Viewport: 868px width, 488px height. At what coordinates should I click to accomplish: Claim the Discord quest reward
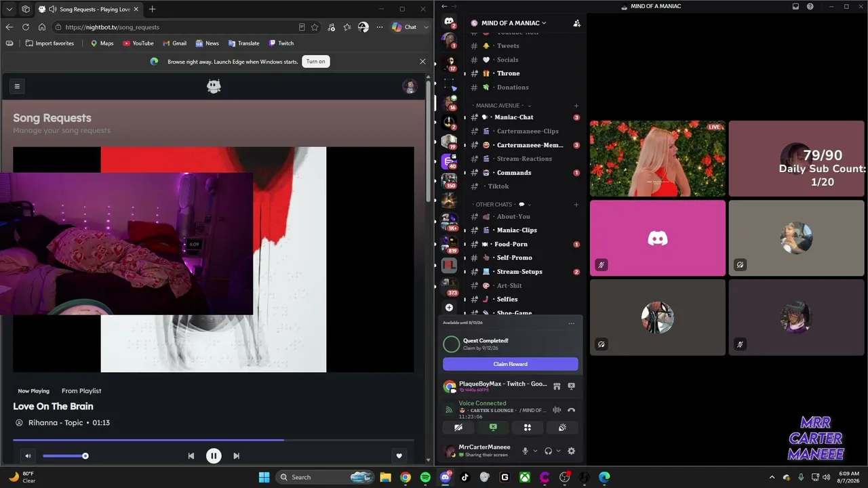511,364
